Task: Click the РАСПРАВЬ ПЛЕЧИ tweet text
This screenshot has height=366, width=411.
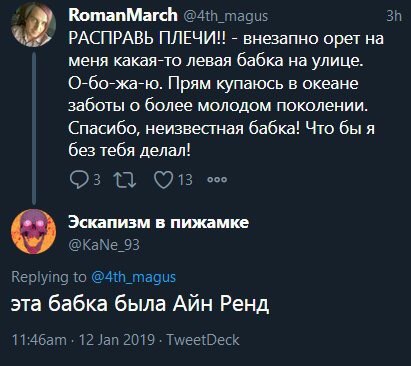Action: click(x=226, y=95)
